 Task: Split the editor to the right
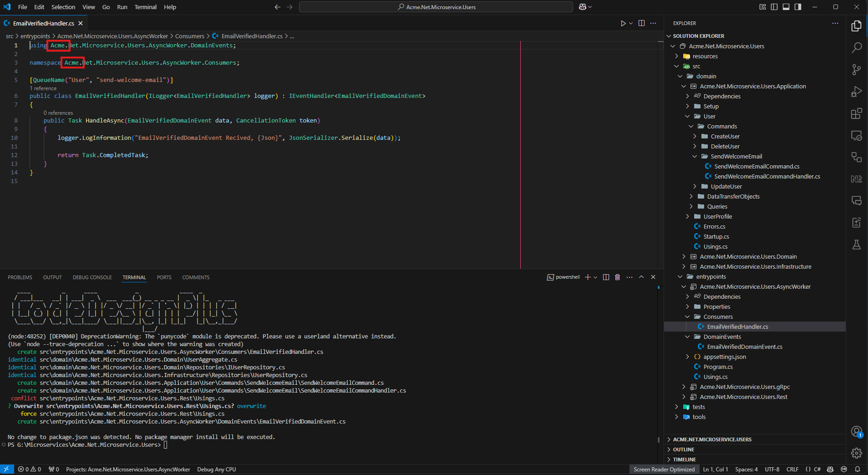(x=641, y=23)
